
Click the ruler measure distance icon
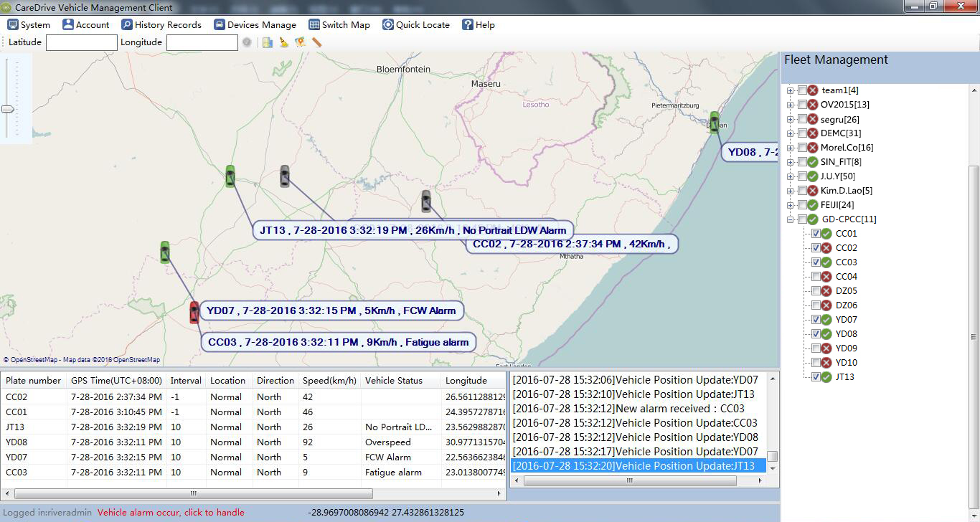[316, 42]
